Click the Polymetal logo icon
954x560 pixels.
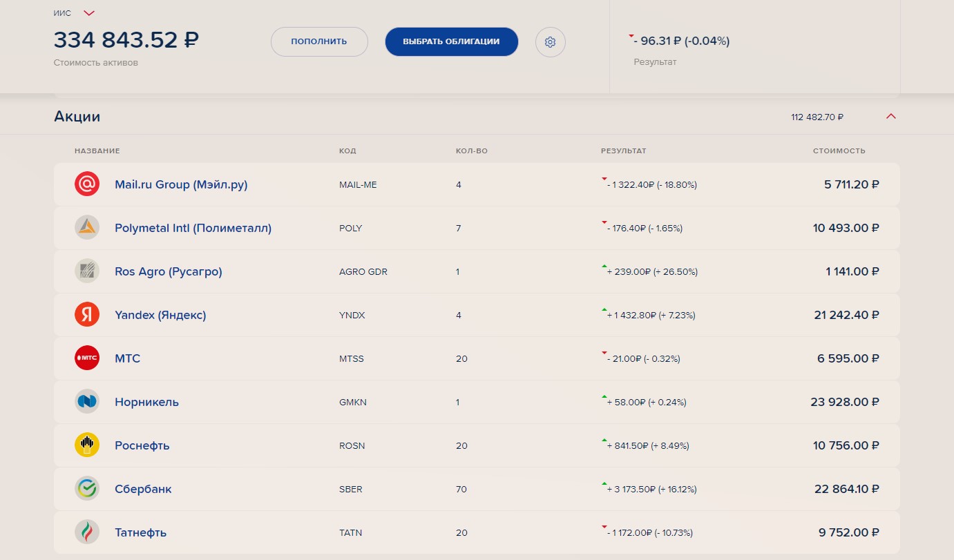(87, 228)
